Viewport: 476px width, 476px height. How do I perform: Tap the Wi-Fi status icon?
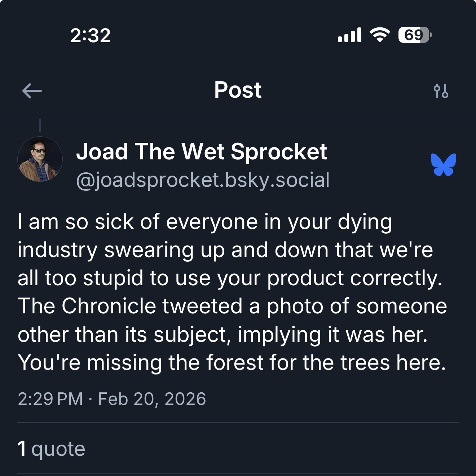pos(379,35)
